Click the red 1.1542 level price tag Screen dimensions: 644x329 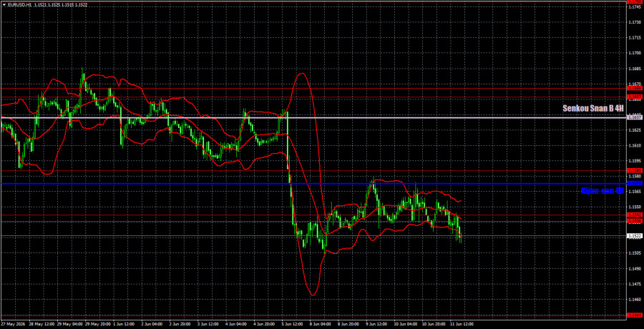[x=635, y=215]
